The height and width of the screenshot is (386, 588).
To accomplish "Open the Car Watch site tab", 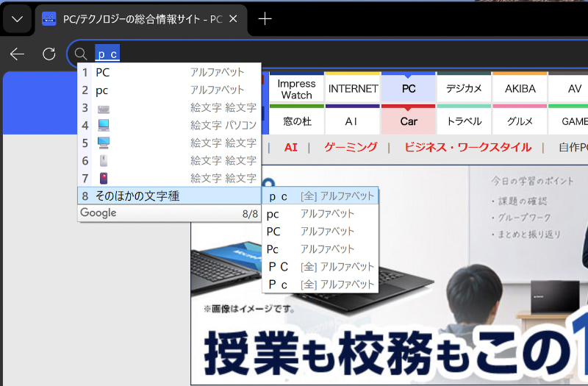I will (409, 121).
